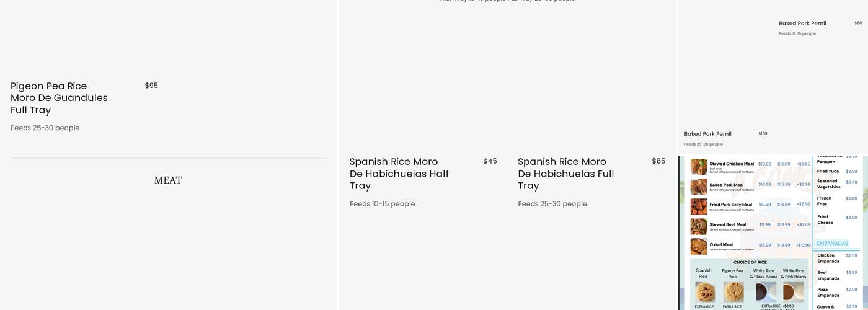
Task: Click the $45 half tray price
Action: [x=490, y=161]
